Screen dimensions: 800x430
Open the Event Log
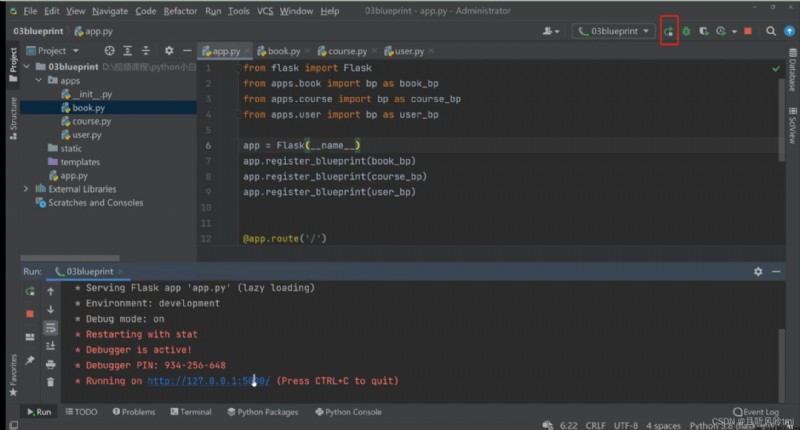click(756, 412)
